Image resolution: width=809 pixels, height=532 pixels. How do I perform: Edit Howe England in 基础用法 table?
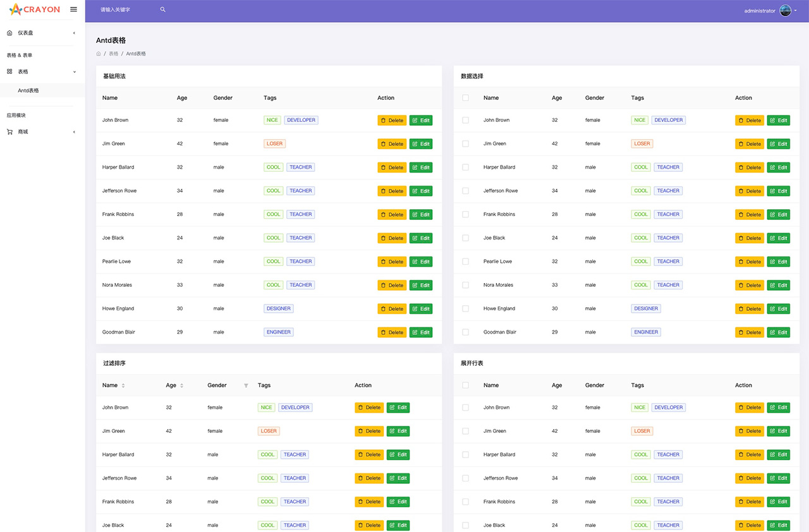tap(421, 308)
